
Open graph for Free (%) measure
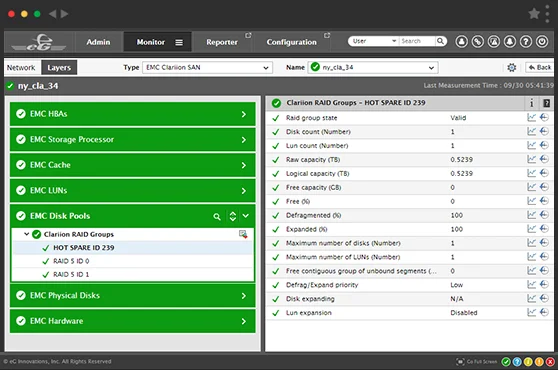(531, 201)
